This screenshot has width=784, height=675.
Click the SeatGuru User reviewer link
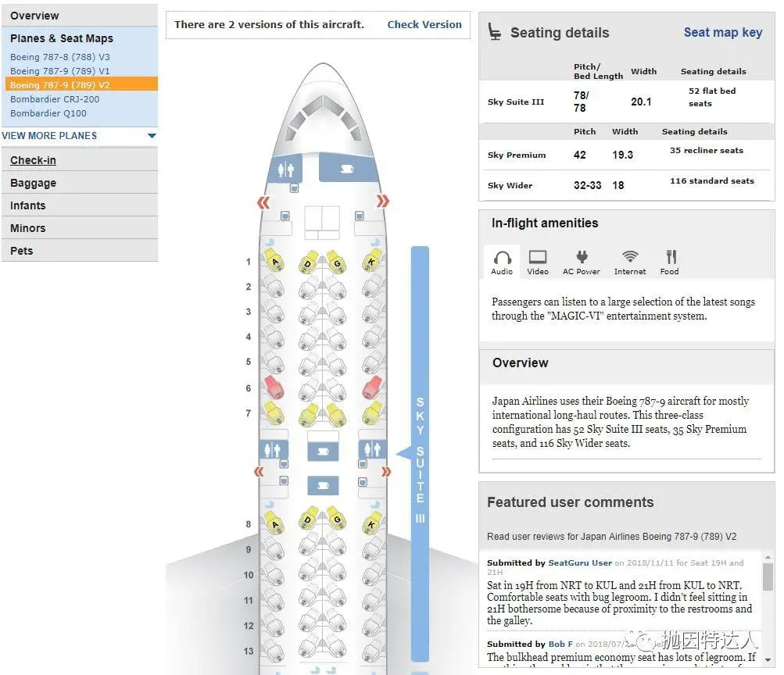[580, 562]
